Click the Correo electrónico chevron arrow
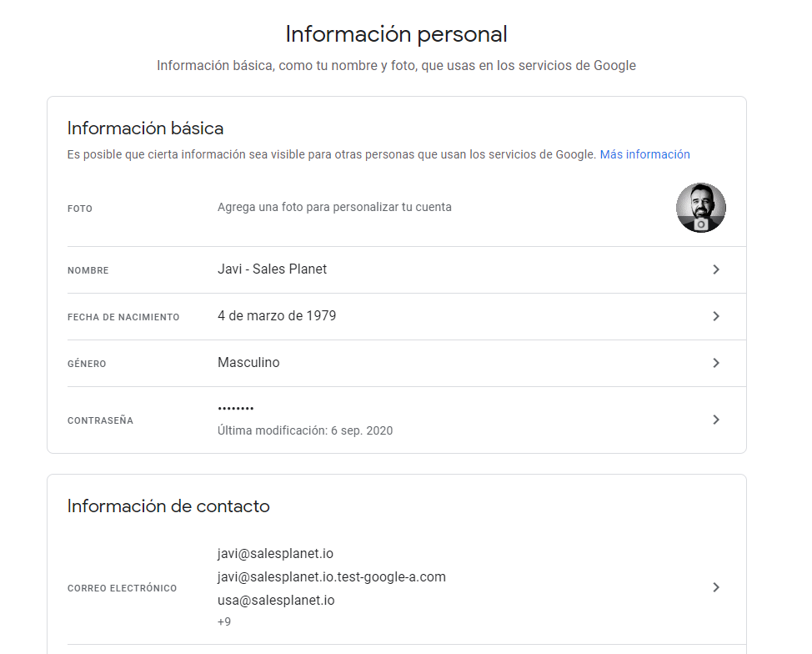This screenshot has width=812, height=654. coord(716,587)
